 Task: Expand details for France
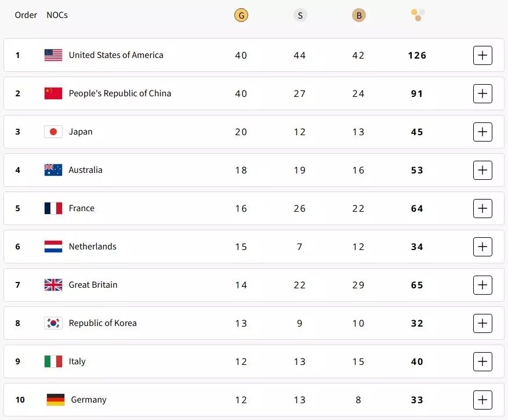[482, 208]
